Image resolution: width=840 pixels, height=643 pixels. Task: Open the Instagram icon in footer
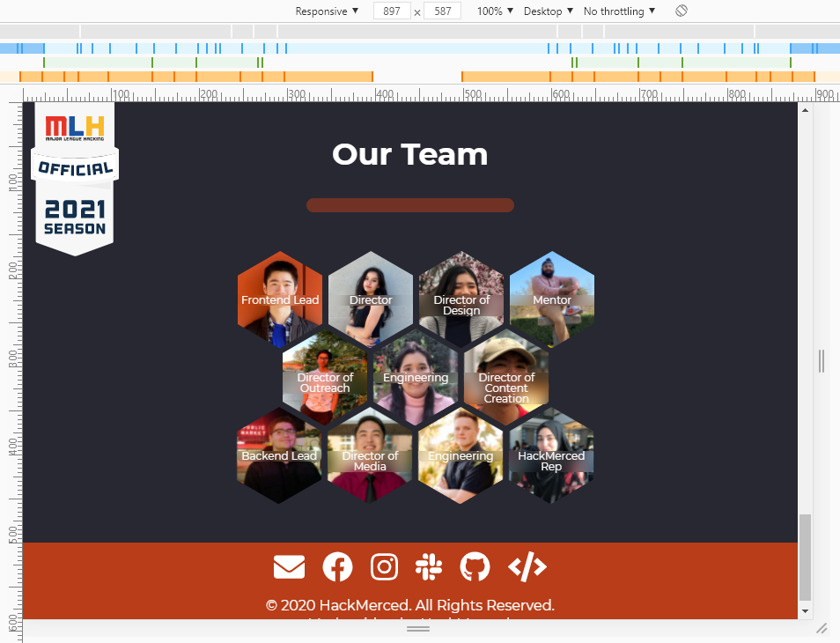pos(384,567)
